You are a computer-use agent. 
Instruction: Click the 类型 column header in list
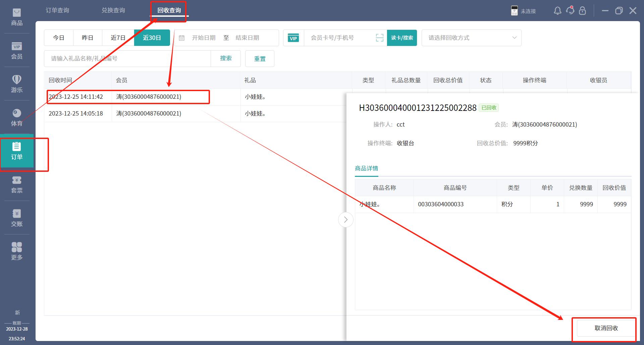[368, 80]
